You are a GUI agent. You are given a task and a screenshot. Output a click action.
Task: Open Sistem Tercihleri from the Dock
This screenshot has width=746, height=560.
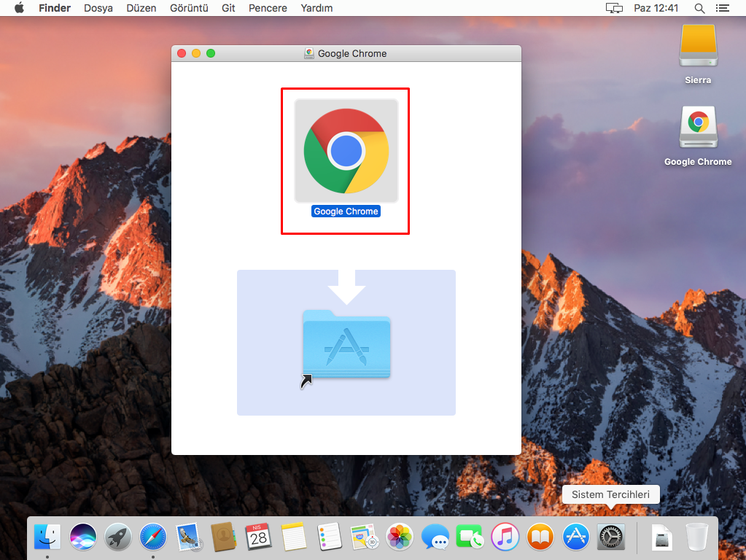click(x=610, y=537)
